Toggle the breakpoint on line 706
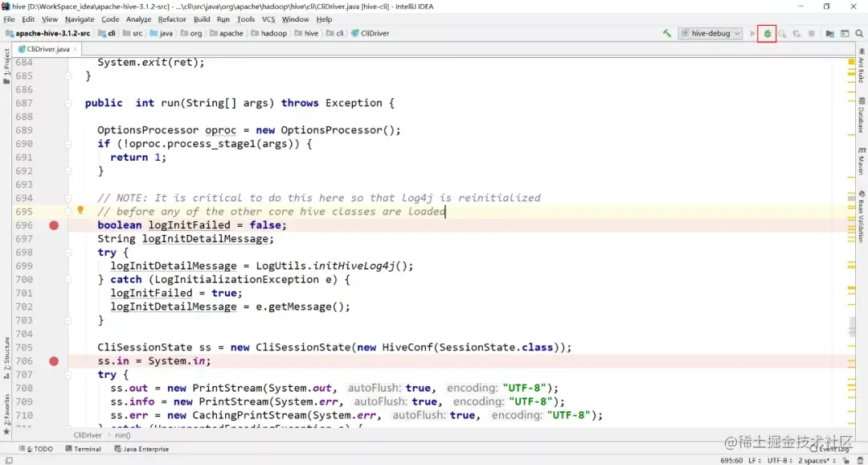868x465 pixels. (x=53, y=361)
